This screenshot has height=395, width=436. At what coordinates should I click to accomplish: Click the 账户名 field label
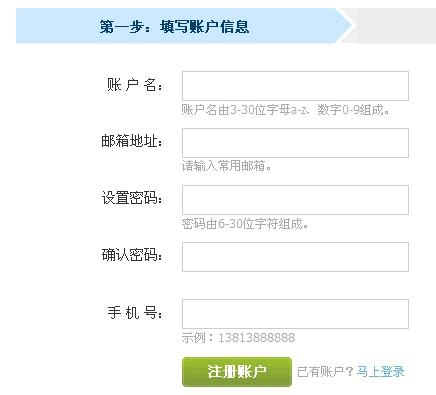(134, 85)
